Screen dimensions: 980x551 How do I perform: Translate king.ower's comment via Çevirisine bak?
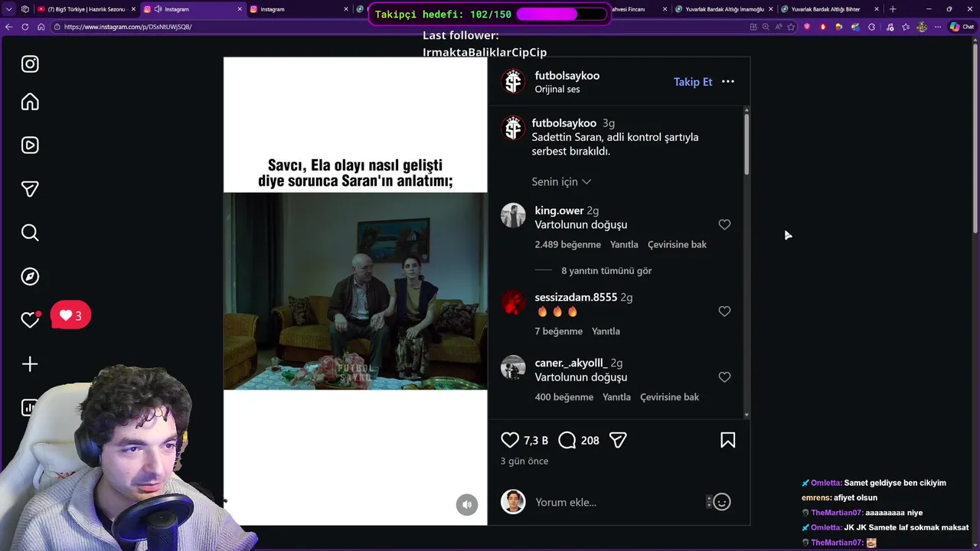(677, 244)
